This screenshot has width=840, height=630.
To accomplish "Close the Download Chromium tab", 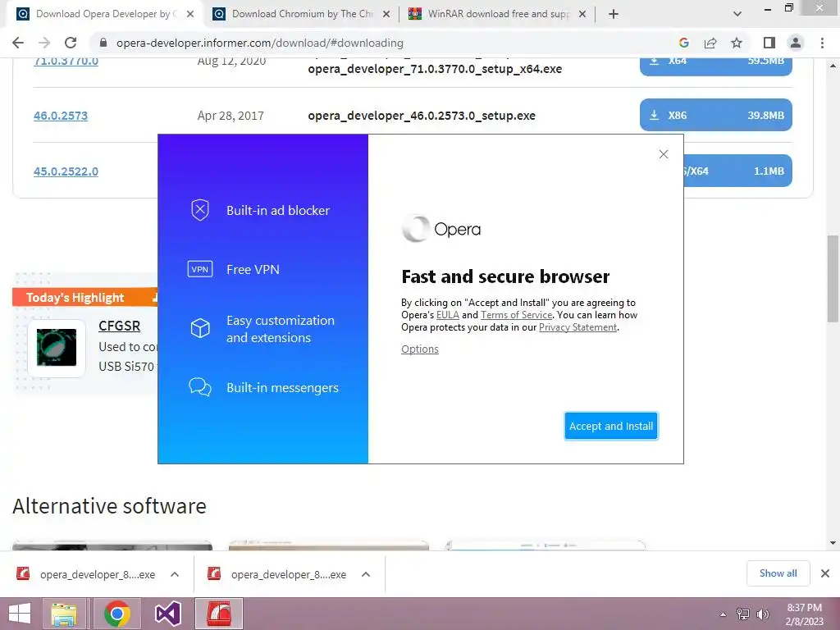I will coord(386,14).
